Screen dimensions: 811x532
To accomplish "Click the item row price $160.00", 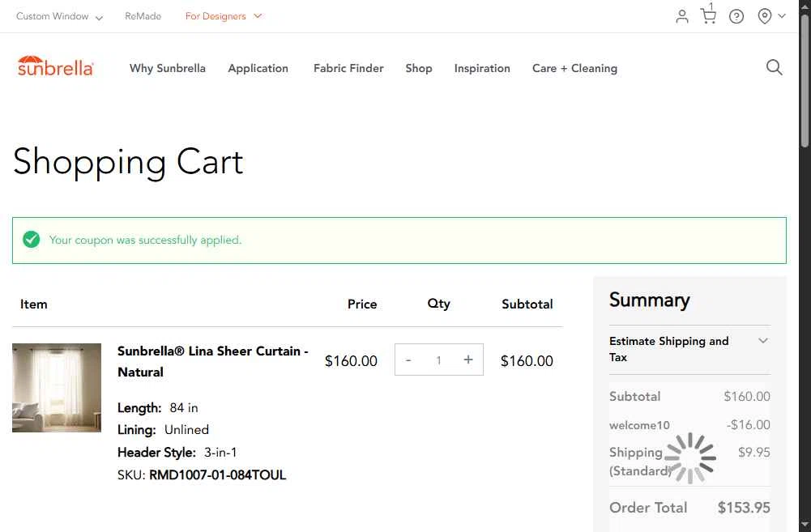I will pyautogui.click(x=351, y=361).
